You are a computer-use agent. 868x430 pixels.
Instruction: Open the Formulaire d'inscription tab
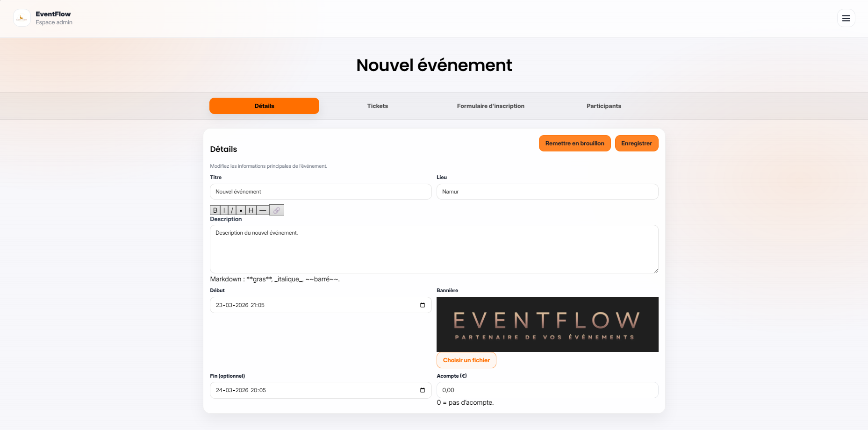point(490,106)
